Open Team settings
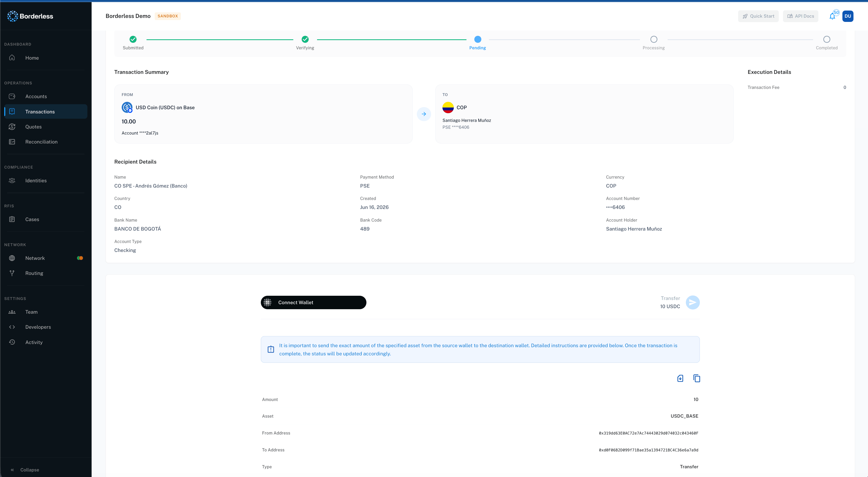Screen dimensions: 868x477 click(45, 312)
